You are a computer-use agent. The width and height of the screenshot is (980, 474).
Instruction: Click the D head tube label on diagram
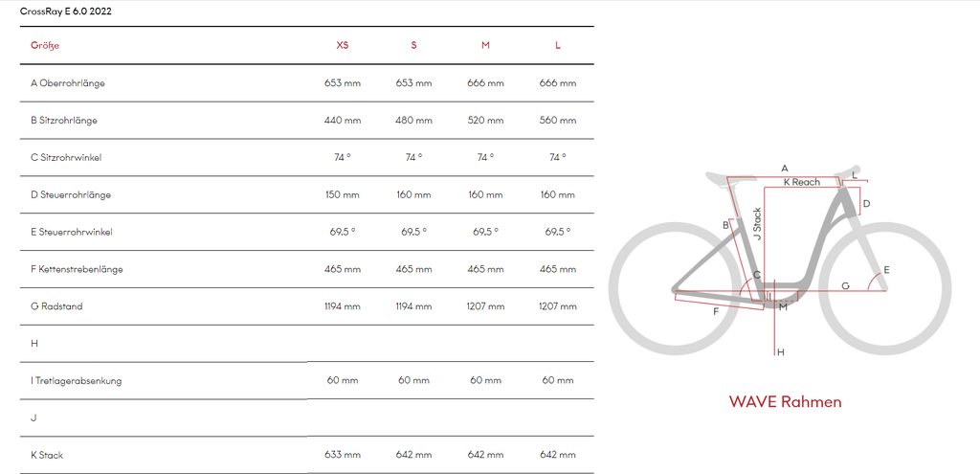[x=867, y=203]
